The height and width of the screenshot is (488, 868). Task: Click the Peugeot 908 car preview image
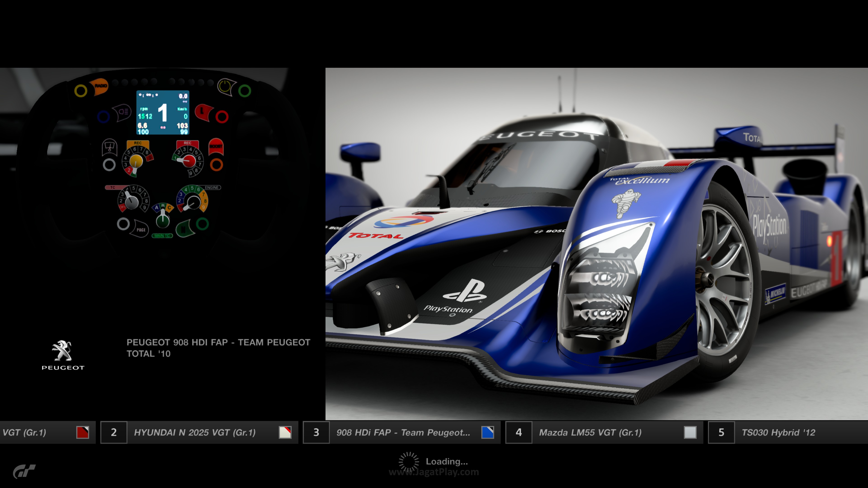597,244
